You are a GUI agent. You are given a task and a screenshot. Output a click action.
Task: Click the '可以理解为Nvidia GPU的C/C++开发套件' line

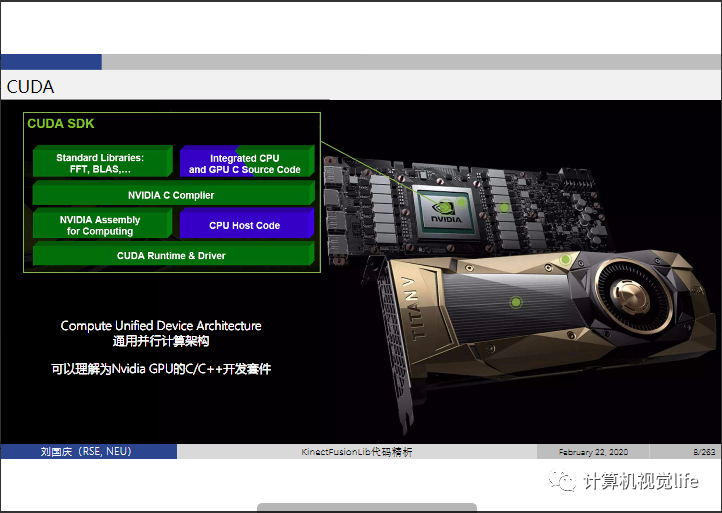click(x=161, y=369)
